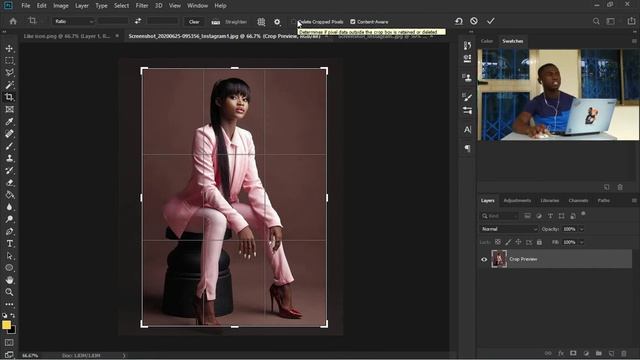640x360 pixels.
Task: Toggle lock image pixels brush icon
Action: [x=508, y=242]
